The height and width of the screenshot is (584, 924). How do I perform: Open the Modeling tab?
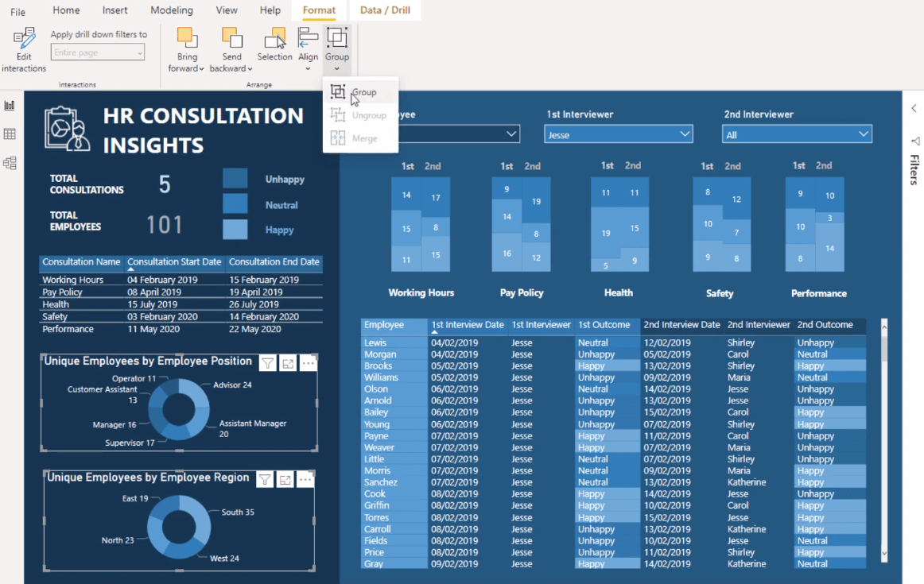172,10
